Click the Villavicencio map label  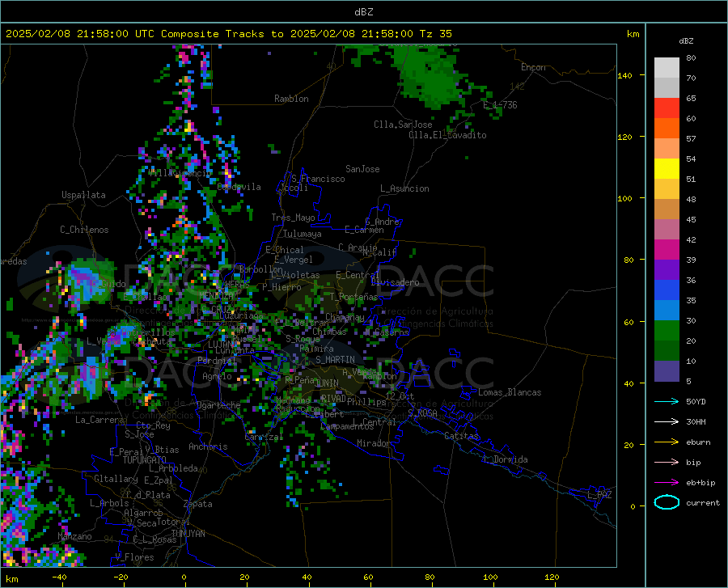click(x=180, y=173)
